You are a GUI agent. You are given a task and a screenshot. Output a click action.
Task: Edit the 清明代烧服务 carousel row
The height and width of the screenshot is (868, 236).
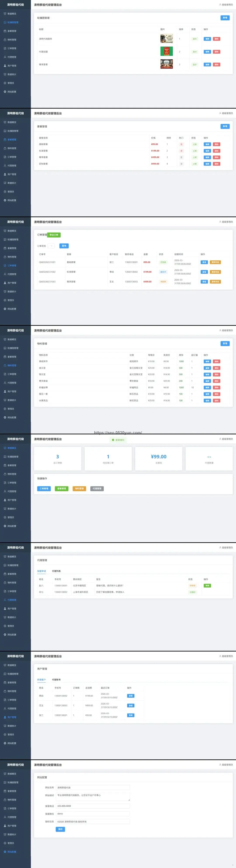(x=207, y=39)
